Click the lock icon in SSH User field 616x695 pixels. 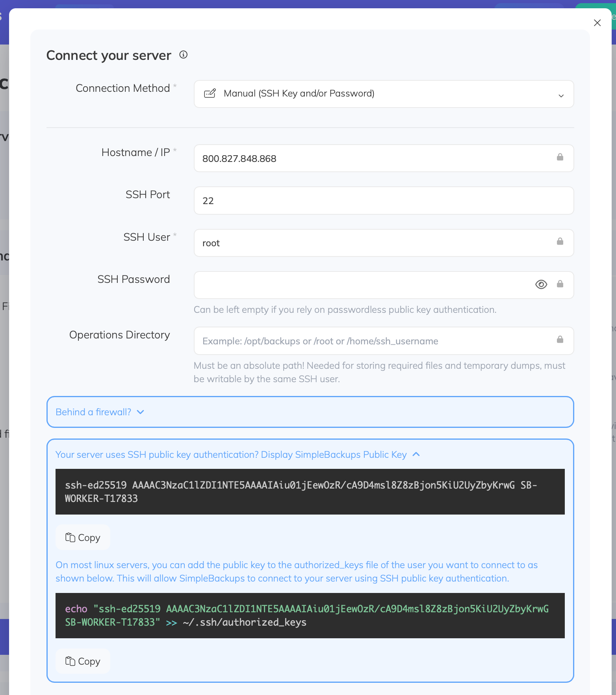pyautogui.click(x=560, y=242)
